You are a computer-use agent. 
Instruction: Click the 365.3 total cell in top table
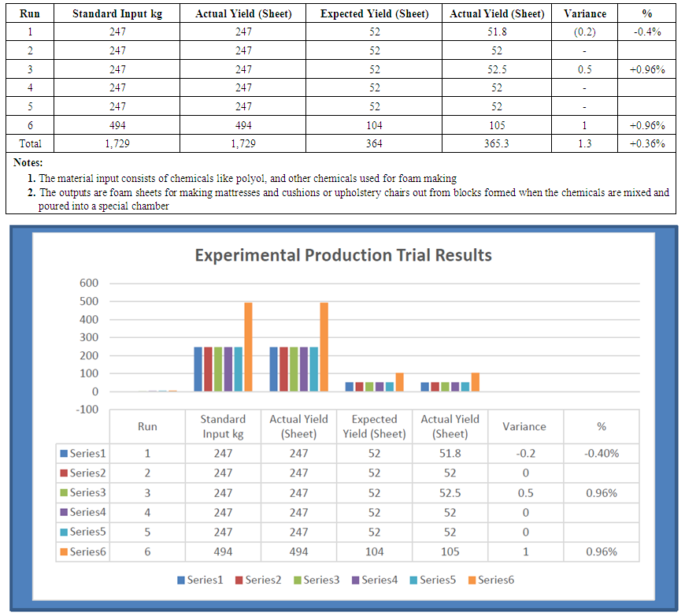coord(497,143)
